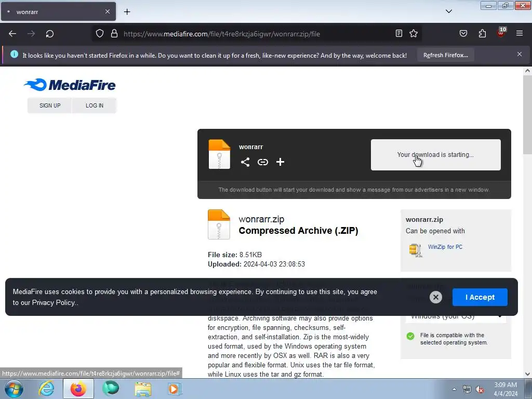This screenshot has width=532, height=399.
Task: Click the share icon under wonrarr
Action: [245, 162]
